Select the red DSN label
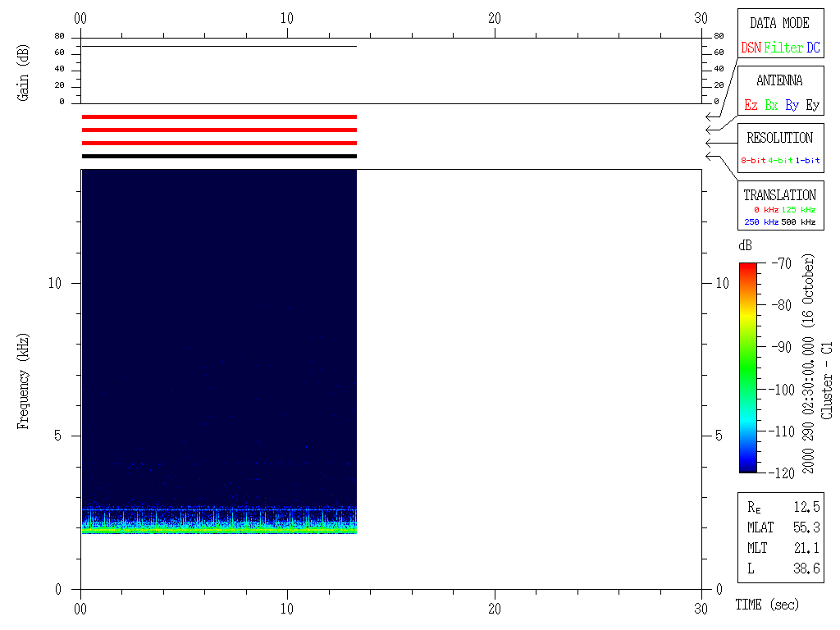Screen dimensions: 840x630 click(751, 48)
